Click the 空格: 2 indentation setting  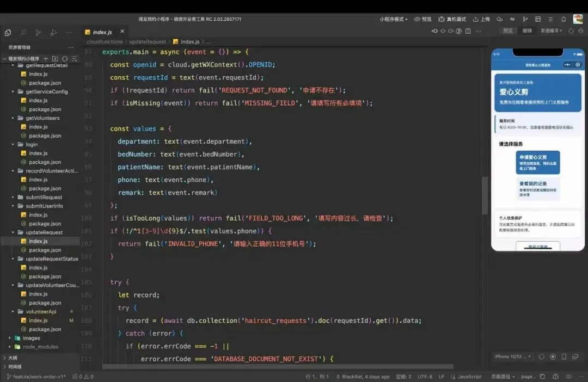click(403, 377)
